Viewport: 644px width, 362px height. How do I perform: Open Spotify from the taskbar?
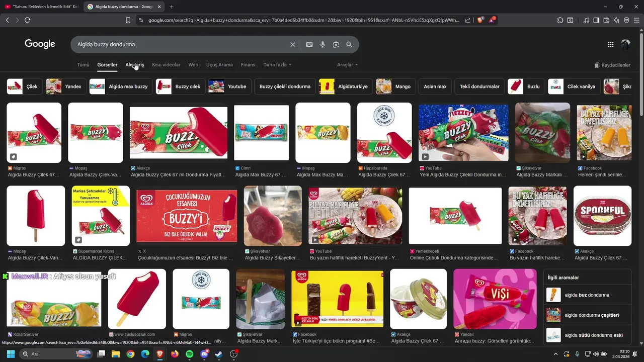point(189,354)
